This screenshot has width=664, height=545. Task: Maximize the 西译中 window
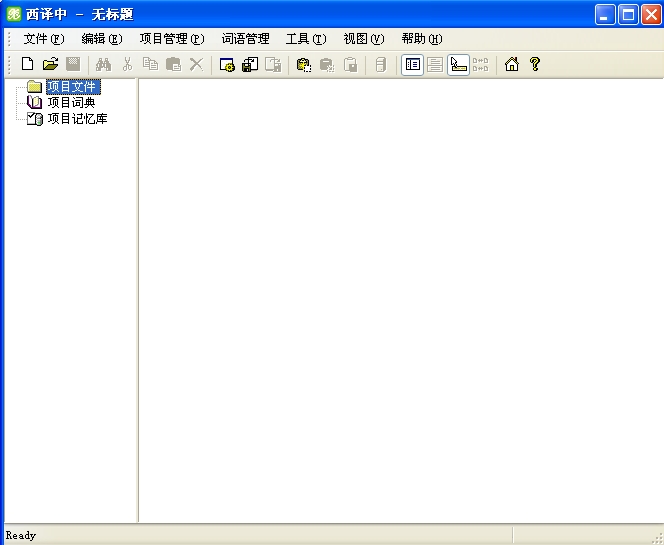coord(628,15)
